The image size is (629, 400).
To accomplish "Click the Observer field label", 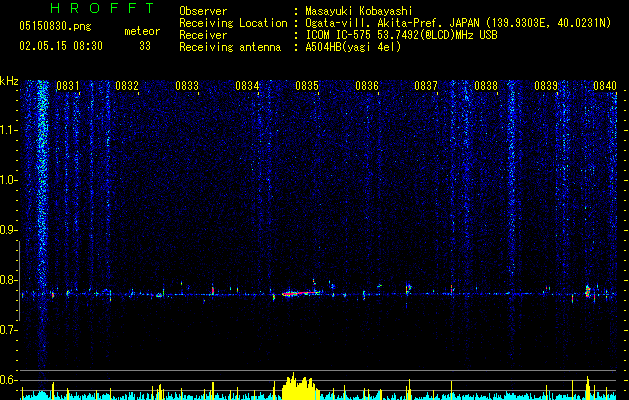I will tap(203, 11).
